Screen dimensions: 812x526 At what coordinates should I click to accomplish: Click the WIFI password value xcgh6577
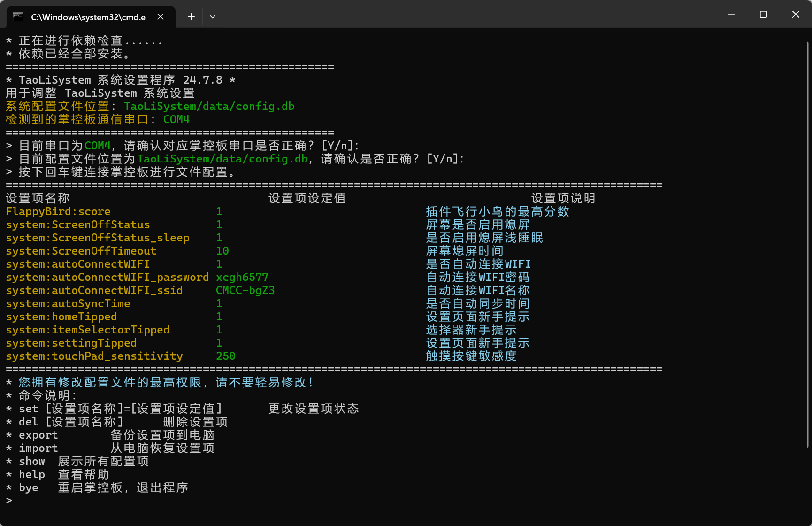(x=242, y=277)
